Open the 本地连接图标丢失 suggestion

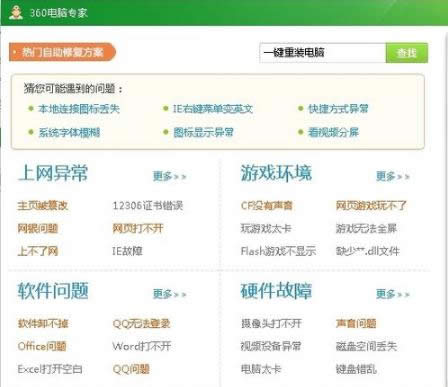[x=79, y=109]
